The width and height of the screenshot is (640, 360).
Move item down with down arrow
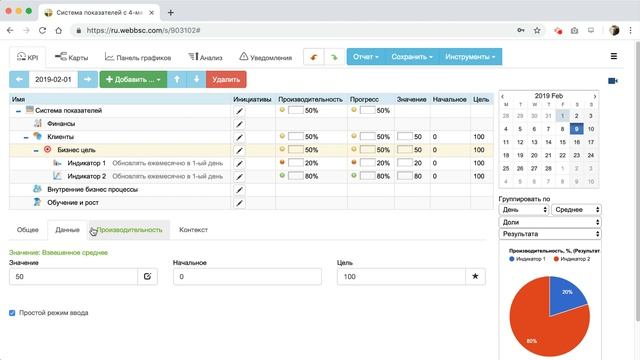[x=196, y=79]
